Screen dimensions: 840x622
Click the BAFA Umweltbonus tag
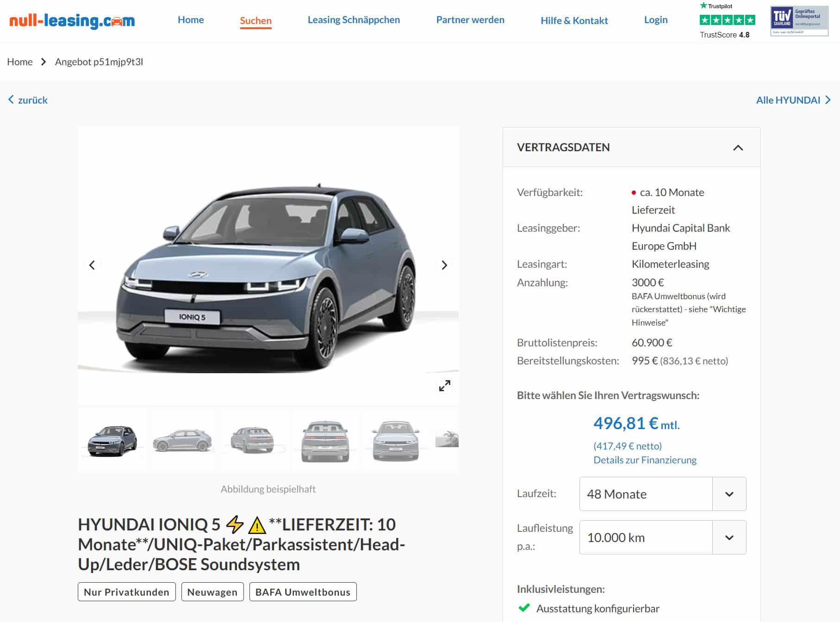[303, 592]
